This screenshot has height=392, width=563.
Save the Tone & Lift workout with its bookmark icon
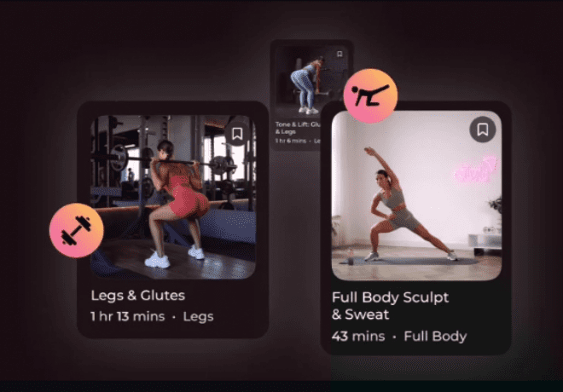tap(340, 55)
